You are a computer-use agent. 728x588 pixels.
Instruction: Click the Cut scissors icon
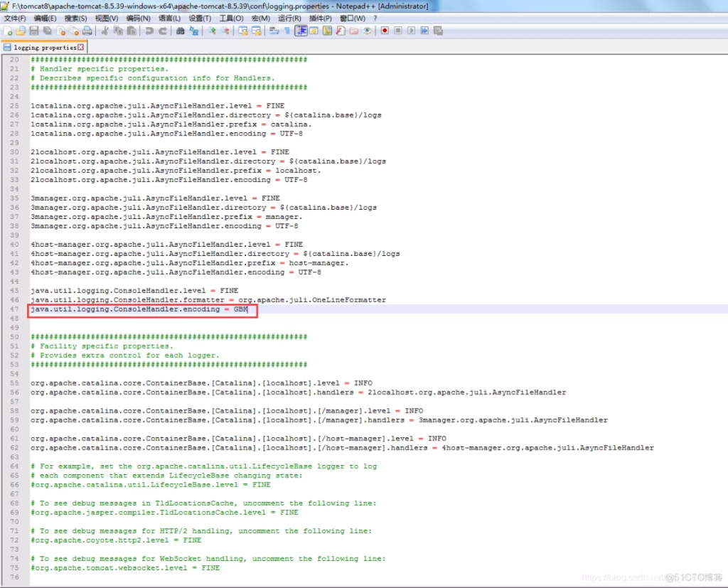[x=105, y=31]
